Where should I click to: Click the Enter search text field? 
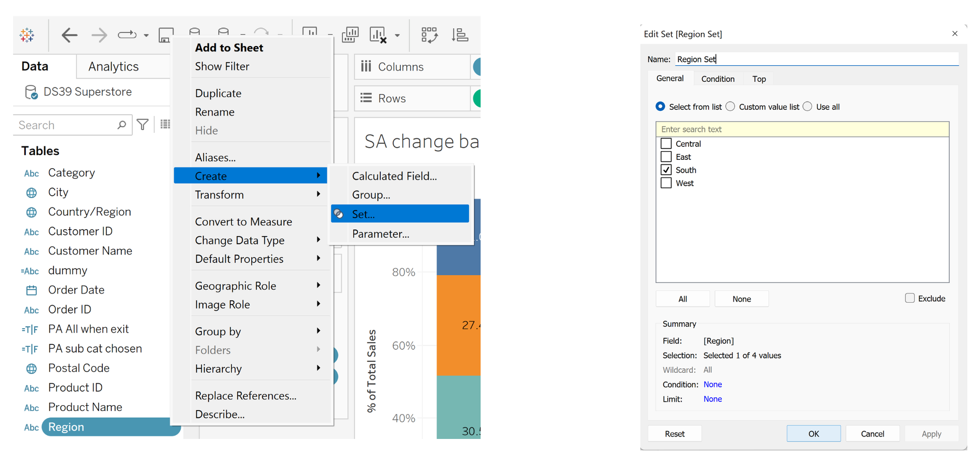click(x=802, y=129)
